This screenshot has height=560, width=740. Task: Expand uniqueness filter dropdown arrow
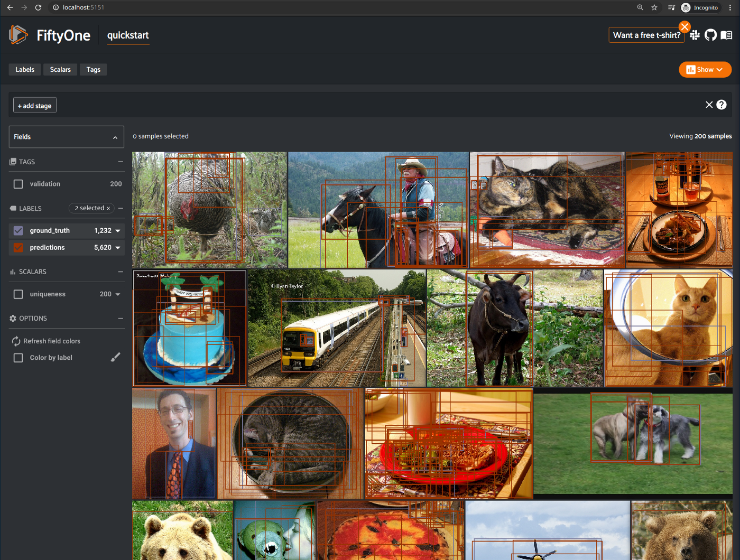118,294
